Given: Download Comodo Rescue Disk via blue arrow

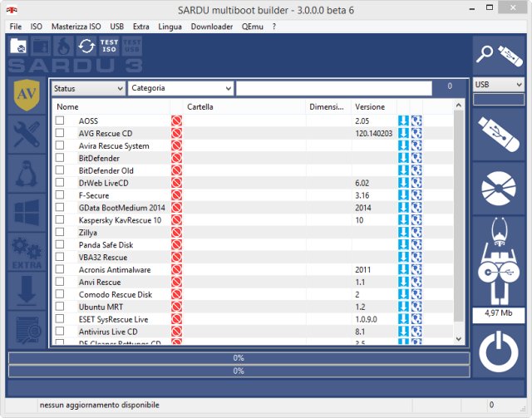Looking at the screenshot, I should (403, 294).
